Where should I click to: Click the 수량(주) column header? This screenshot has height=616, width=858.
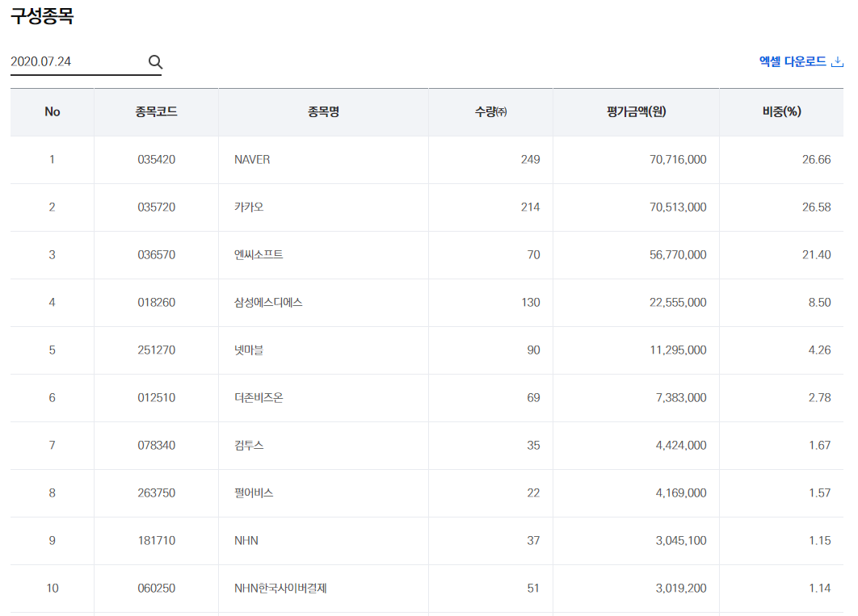[490, 112]
